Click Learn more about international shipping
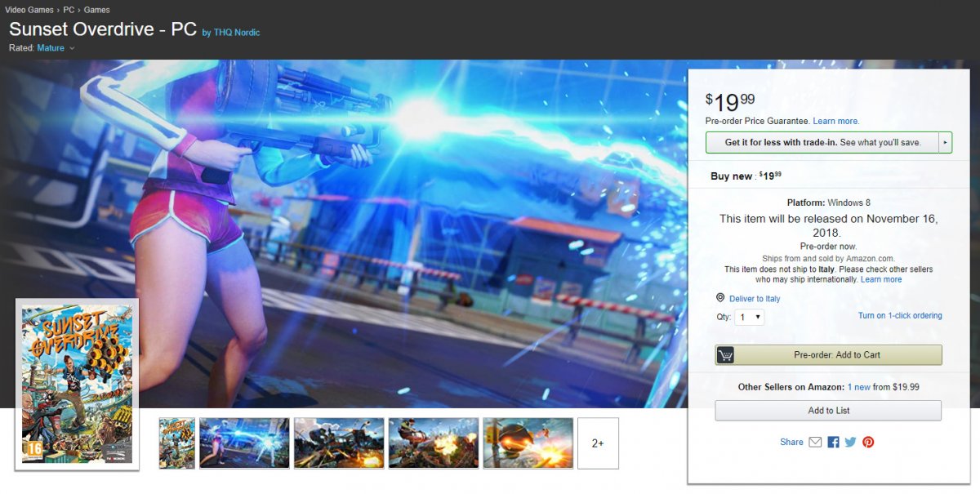The width and height of the screenshot is (980, 494). click(x=881, y=279)
